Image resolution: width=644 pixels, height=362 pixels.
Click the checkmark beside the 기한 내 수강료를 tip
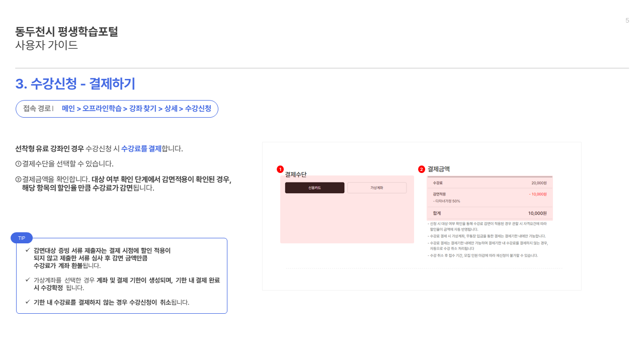[28, 302]
